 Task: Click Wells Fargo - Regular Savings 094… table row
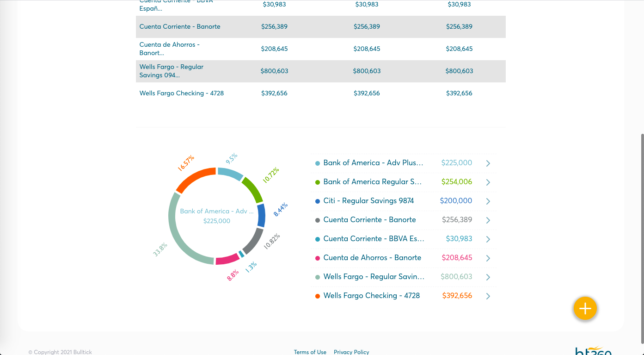pos(321,71)
